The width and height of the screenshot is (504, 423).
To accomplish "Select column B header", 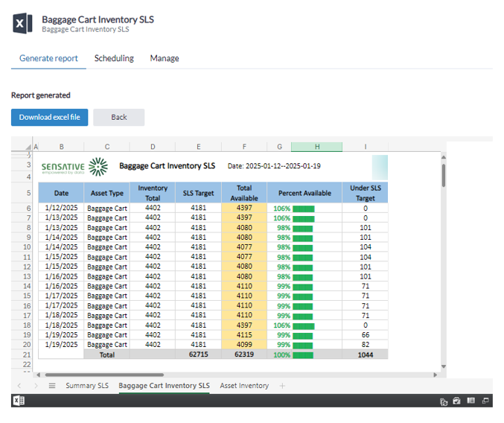I will (61, 147).
